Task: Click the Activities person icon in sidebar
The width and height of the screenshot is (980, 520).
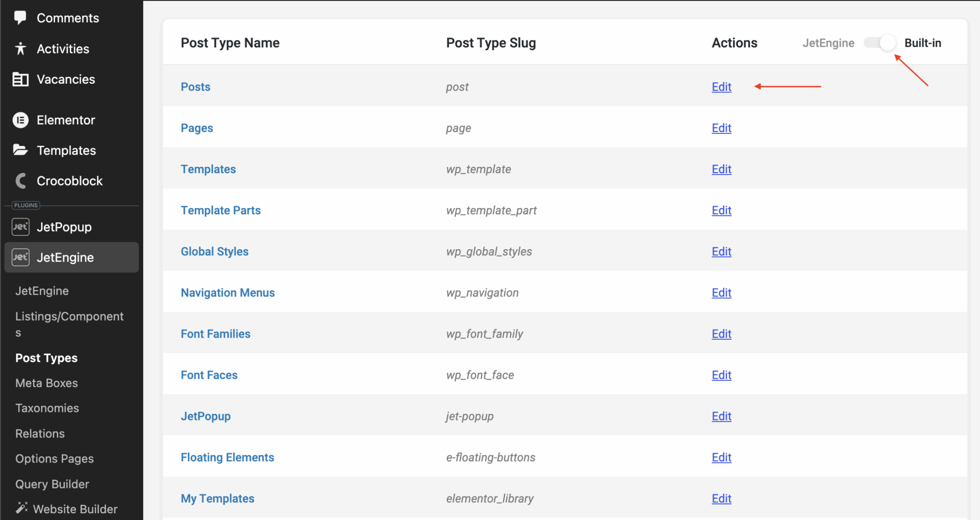Action: tap(20, 48)
